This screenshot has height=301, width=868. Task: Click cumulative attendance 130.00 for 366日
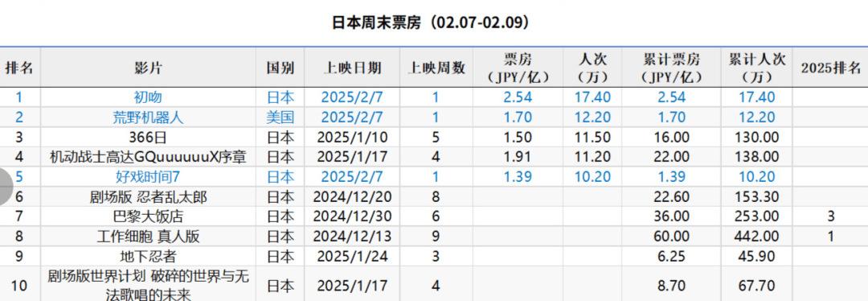click(x=757, y=138)
